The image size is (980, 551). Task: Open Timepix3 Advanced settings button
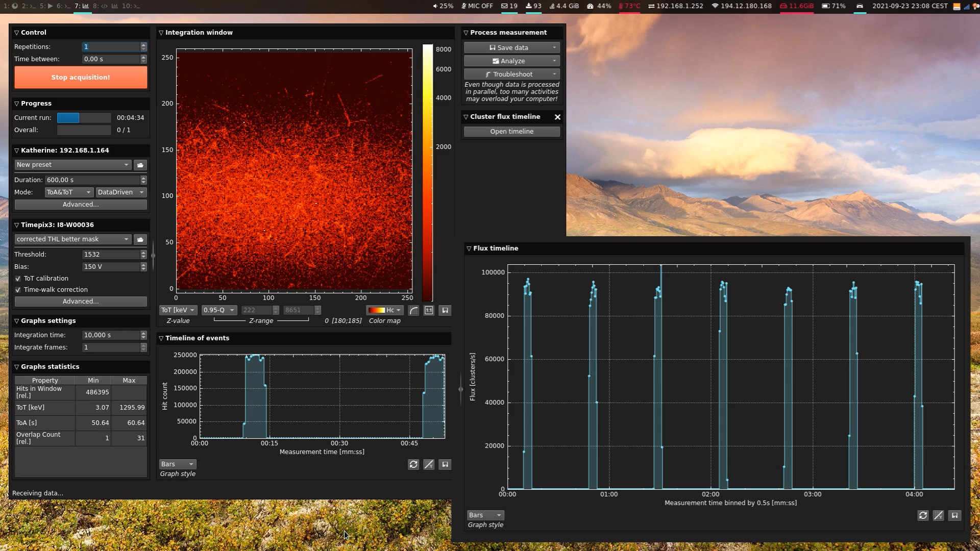(x=81, y=302)
